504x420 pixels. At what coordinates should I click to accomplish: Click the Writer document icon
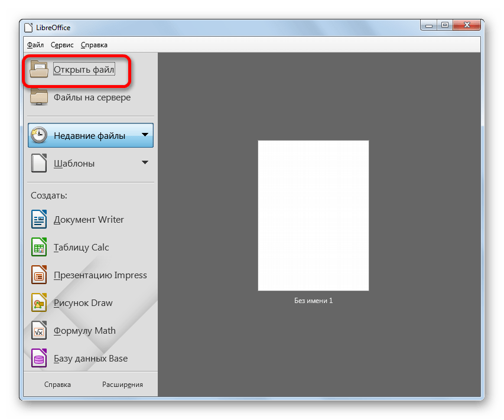(39, 220)
